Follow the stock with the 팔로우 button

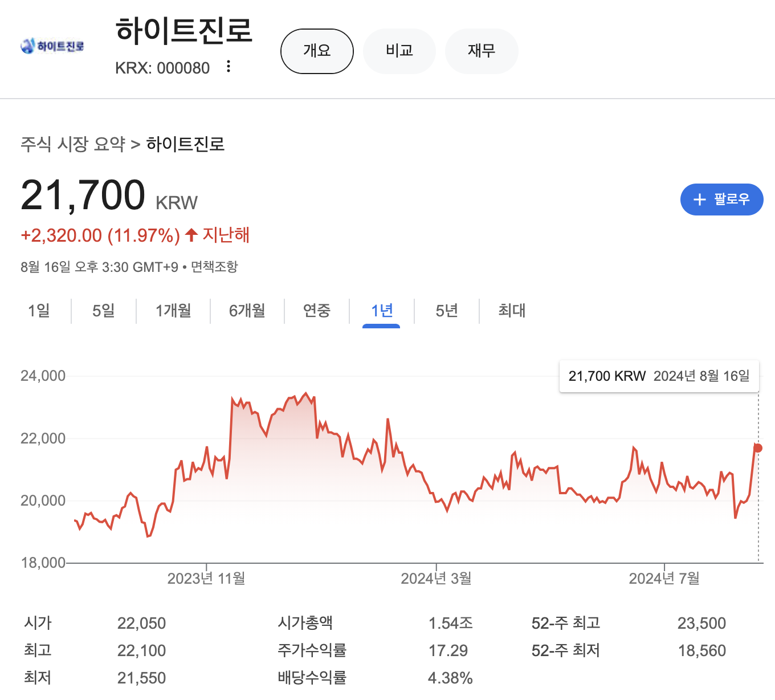pyautogui.click(x=721, y=200)
